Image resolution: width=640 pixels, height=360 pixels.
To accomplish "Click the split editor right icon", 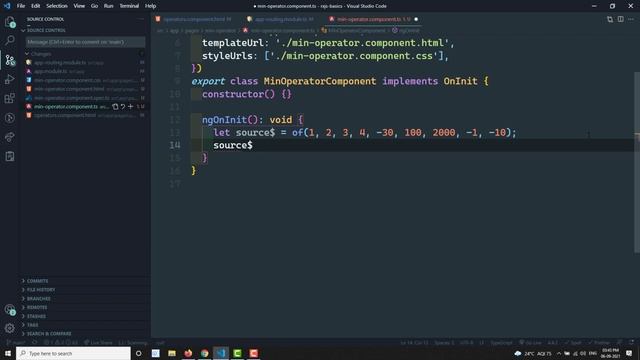I will click(620, 19).
